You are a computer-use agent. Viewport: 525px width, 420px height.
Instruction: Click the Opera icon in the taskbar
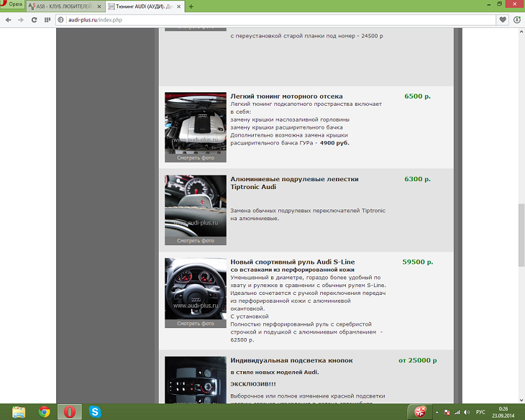(x=70, y=411)
